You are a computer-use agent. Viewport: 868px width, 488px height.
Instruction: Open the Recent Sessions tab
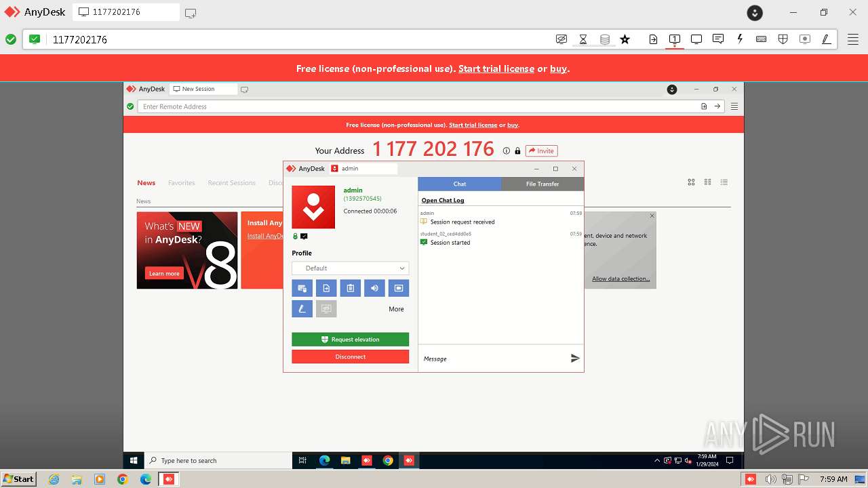(232, 183)
